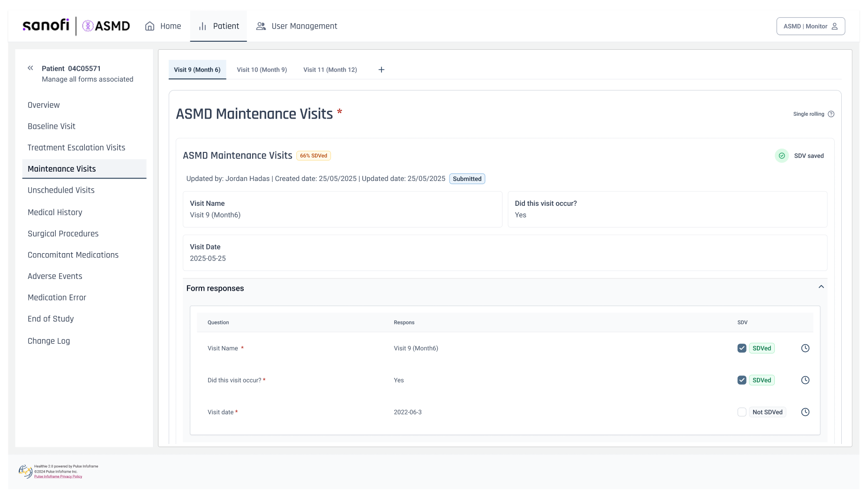The width and height of the screenshot is (868, 496).
Task: Open Treatment Escalation Visits in sidebar
Action: click(x=76, y=148)
